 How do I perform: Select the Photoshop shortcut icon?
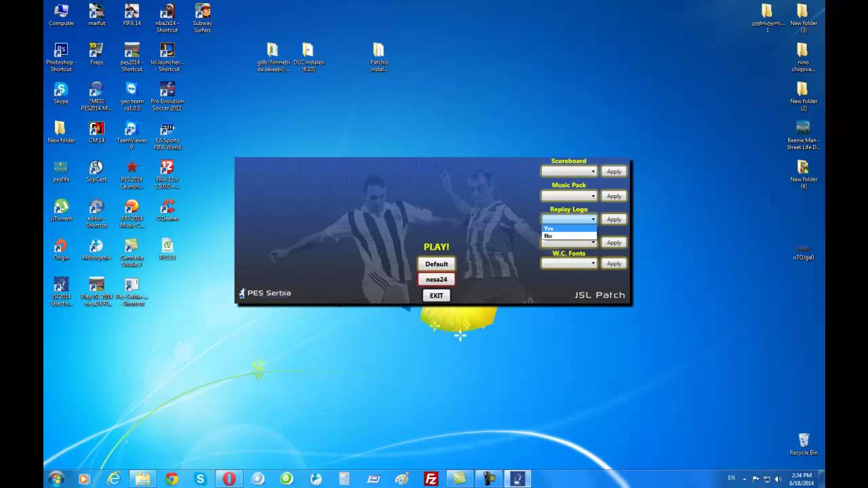61,58
